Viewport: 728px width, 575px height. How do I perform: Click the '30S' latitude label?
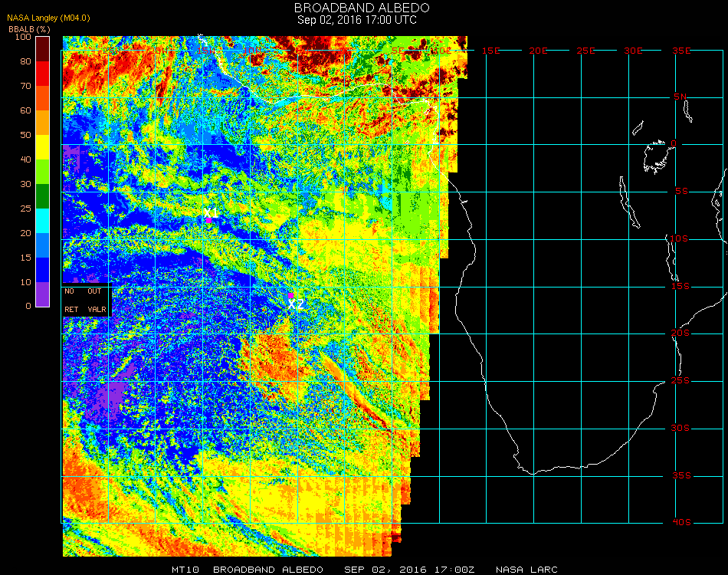[x=680, y=429]
